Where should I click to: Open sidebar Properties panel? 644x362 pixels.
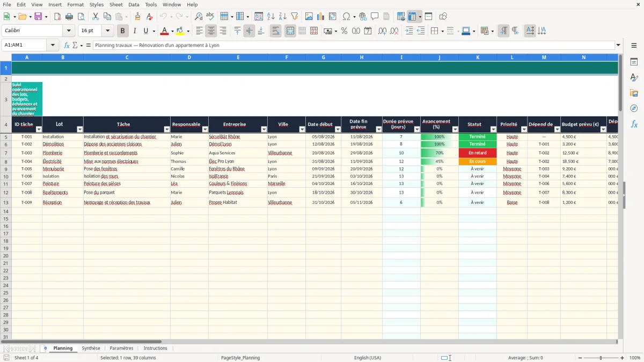(634, 62)
